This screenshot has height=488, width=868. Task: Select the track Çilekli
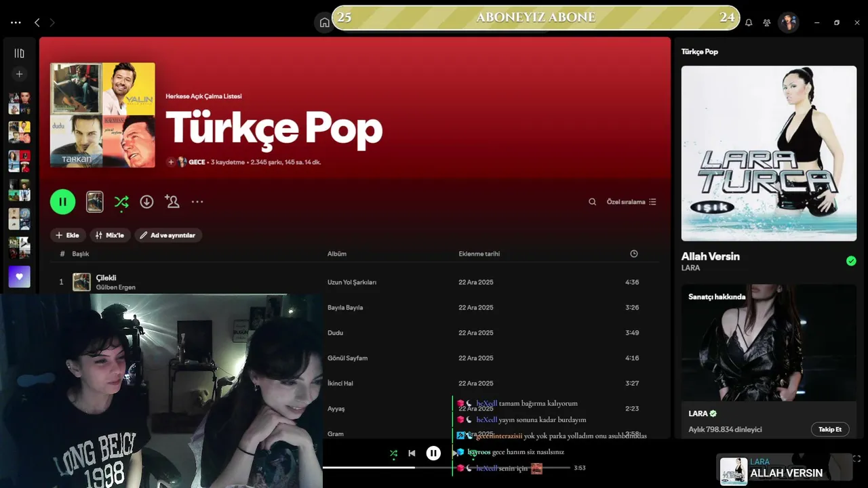point(106,277)
